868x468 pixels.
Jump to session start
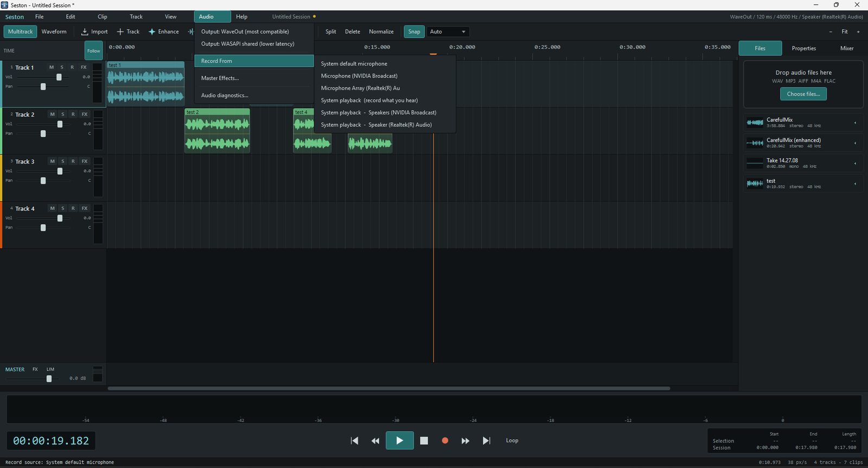[x=355, y=441]
